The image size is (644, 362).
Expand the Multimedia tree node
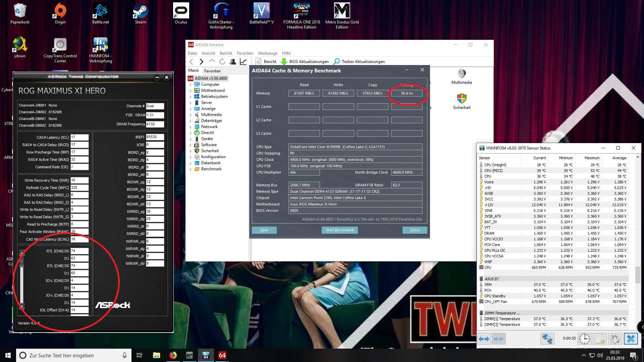[x=191, y=115]
